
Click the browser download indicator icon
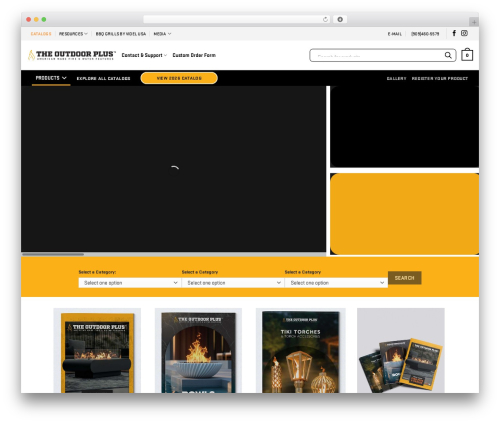coord(340,19)
